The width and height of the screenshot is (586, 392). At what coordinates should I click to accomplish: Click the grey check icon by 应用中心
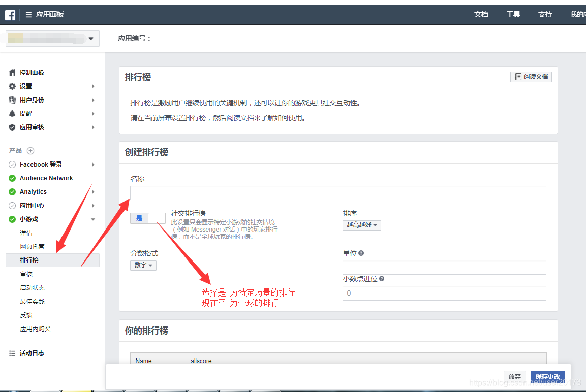click(12, 206)
